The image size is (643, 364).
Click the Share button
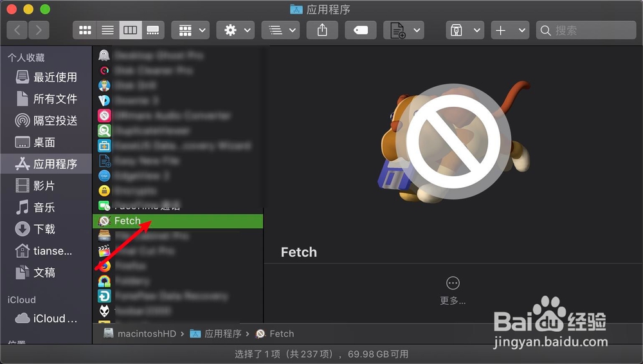coord(322,30)
